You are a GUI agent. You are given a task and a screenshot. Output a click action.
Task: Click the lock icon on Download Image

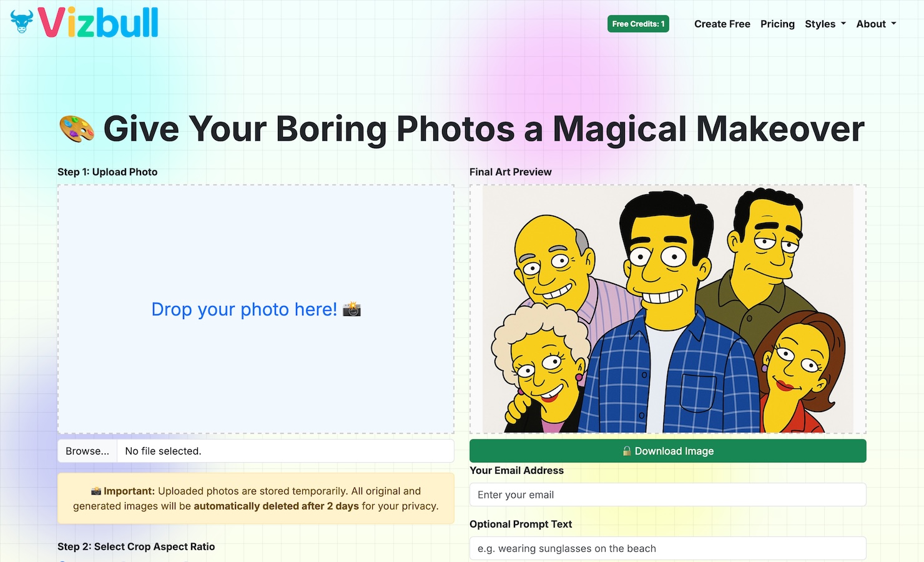pos(627,451)
